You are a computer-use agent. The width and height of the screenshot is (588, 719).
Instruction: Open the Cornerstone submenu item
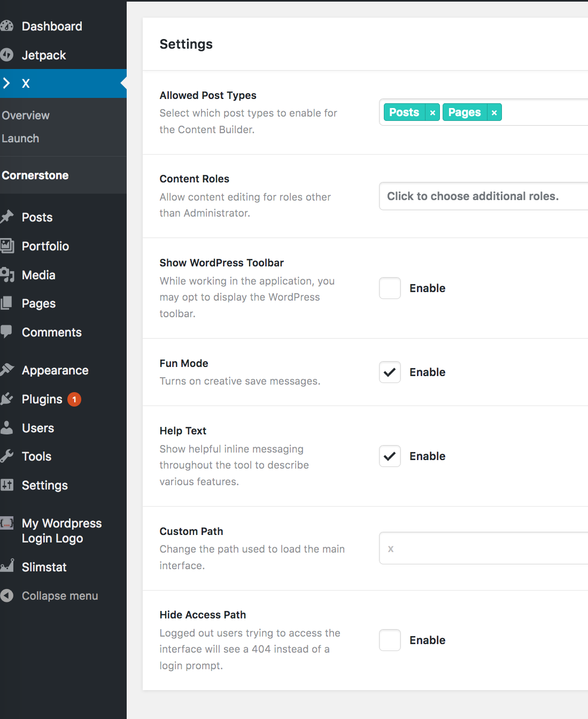click(35, 175)
